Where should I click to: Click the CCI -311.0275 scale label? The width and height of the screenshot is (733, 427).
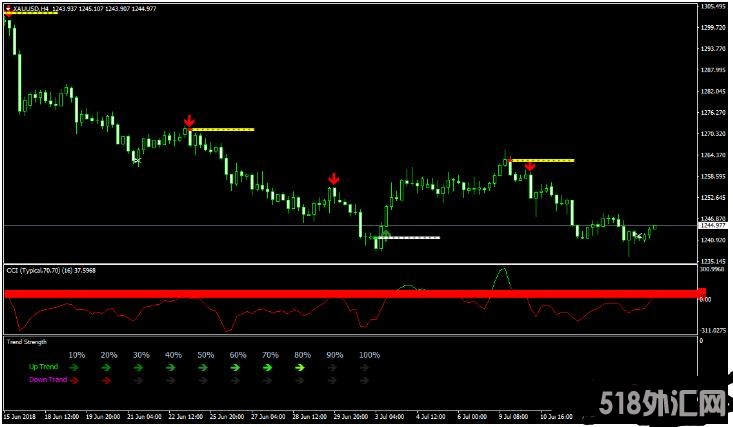coord(713,330)
